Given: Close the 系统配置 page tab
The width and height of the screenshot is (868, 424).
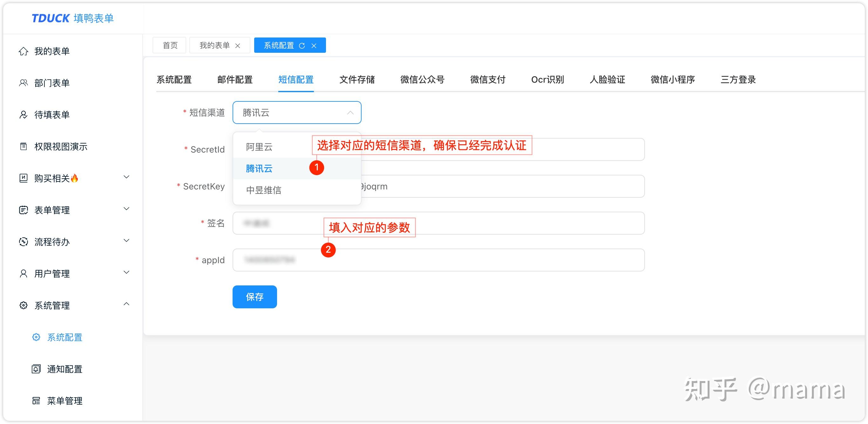Looking at the screenshot, I should [x=314, y=45].
